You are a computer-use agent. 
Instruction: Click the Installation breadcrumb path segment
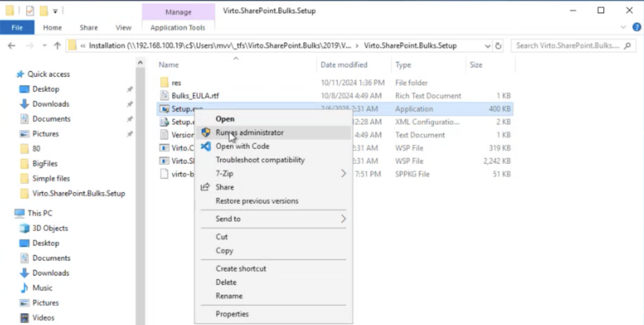point(220,45)
